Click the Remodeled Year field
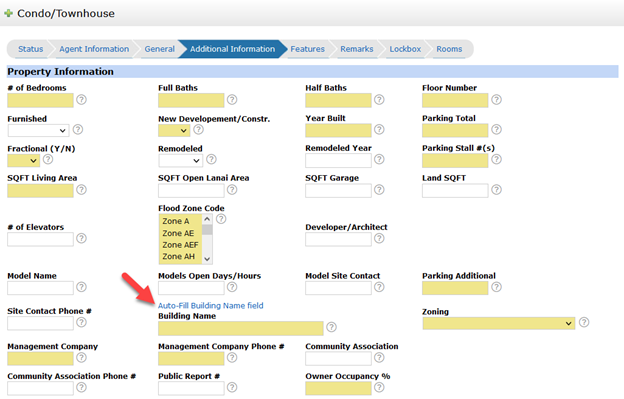Image resolution: width=624 pixels, height=399 pixels. [x=338, y=160]
